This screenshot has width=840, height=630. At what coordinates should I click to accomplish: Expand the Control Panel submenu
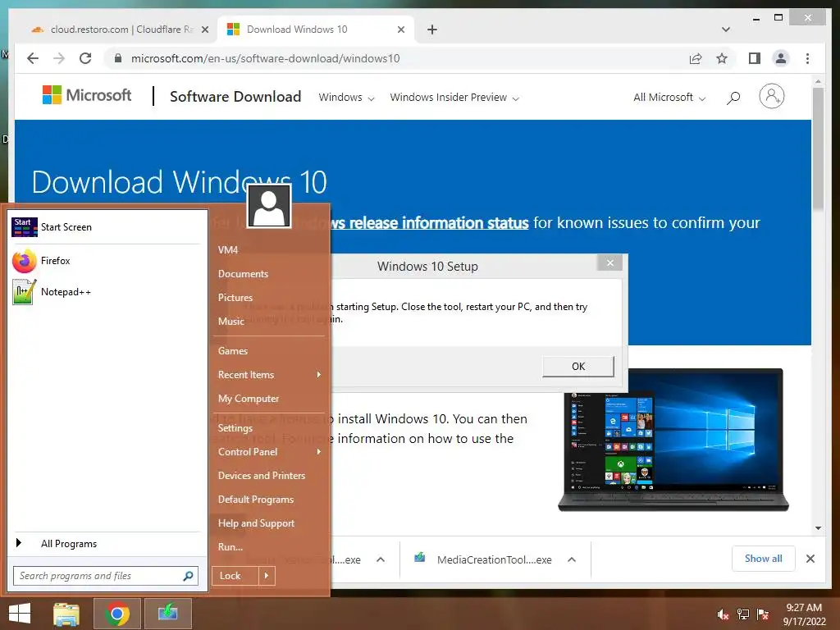click(269, 452)
